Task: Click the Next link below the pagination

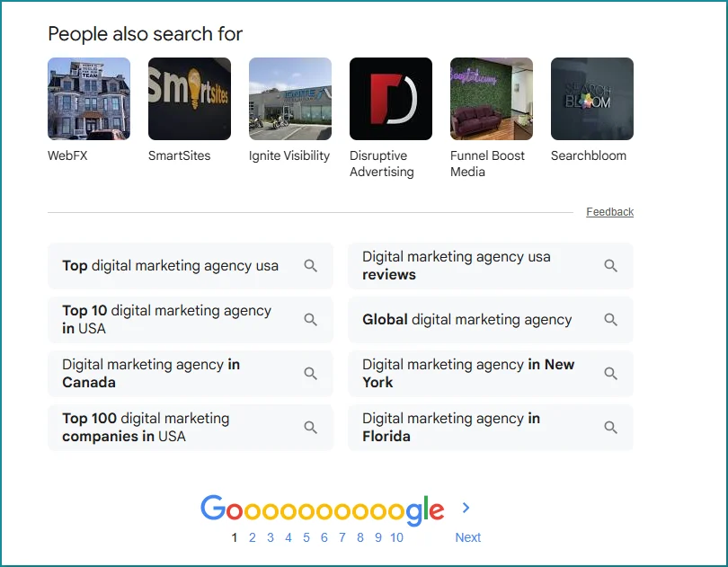Action: [467, 536]
